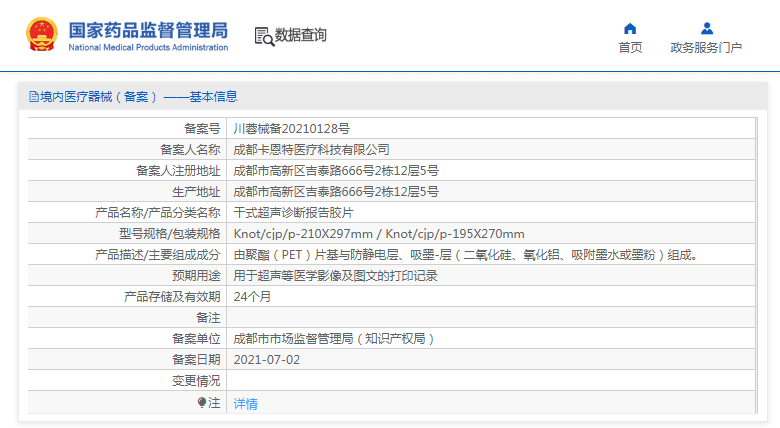Click the 产品描述/主要组成成分 label
The width and height of the screenshot is (780, 428).
[x=158, y=255]
